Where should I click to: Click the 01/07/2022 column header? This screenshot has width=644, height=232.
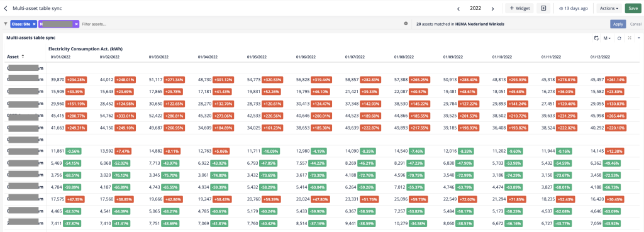point(355,57)
